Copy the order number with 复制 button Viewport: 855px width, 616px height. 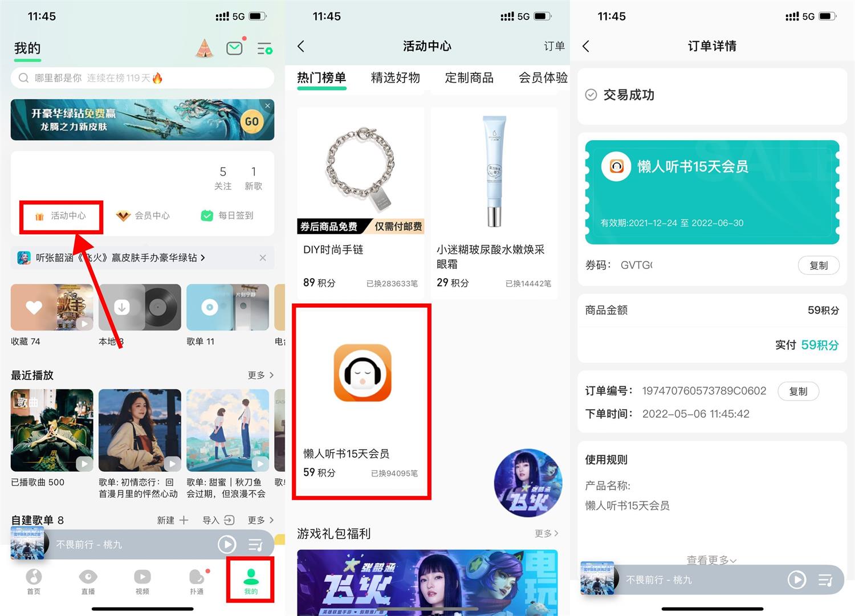pyautogui.click(x=798, y=391)
